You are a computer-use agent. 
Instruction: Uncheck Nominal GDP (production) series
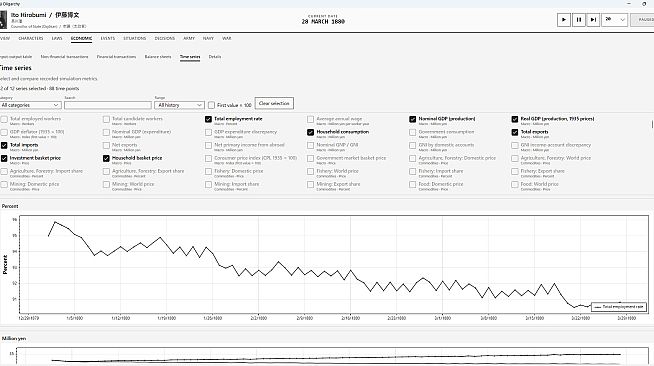click(413, 120)
